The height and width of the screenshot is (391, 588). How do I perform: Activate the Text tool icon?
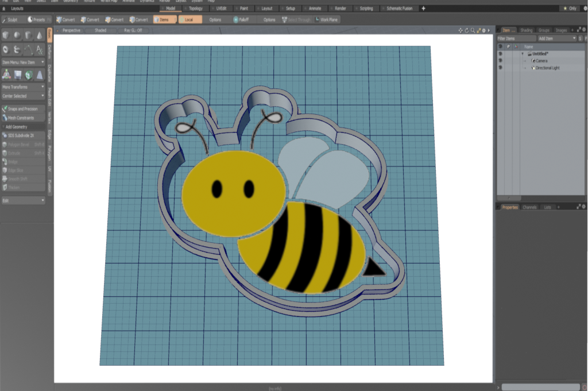pos(39,50)
